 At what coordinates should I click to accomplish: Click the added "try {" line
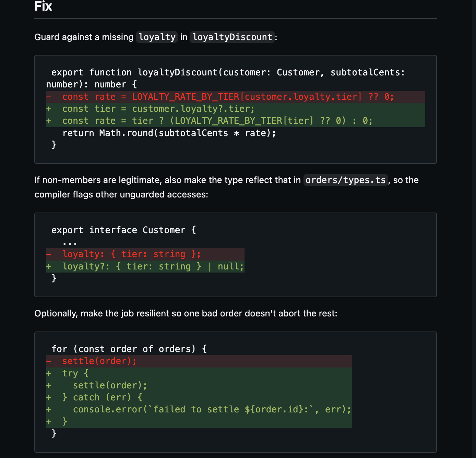(x=199, y=373)
